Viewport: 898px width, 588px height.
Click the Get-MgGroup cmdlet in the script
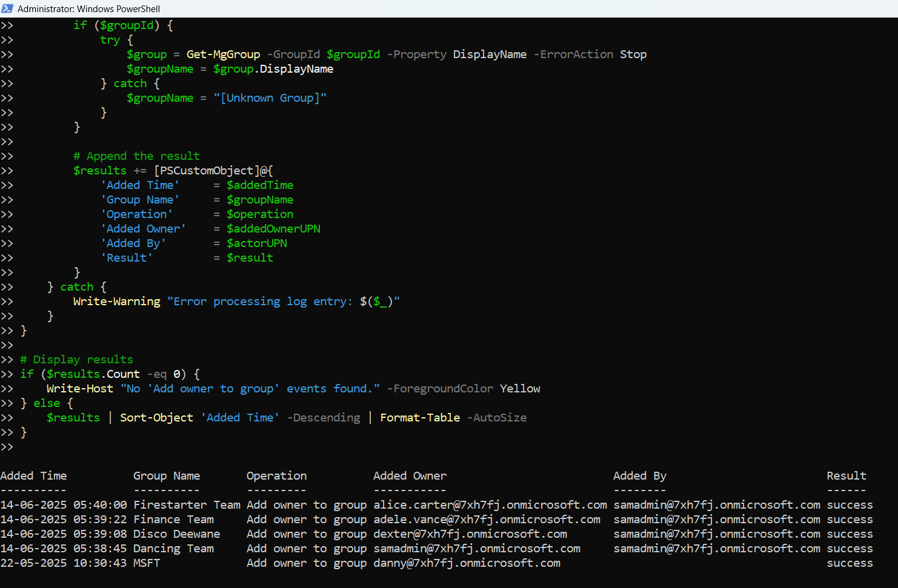223,55
